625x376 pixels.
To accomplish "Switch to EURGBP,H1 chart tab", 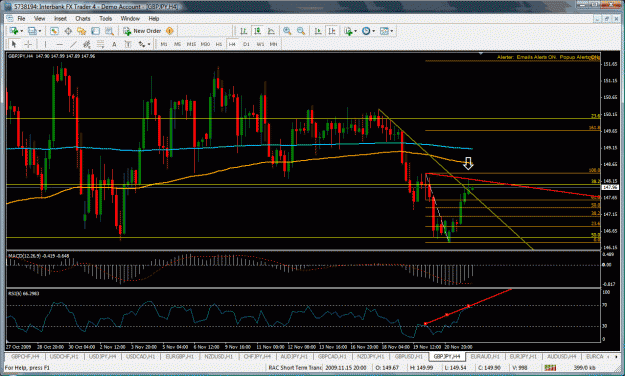I will 179,356.
